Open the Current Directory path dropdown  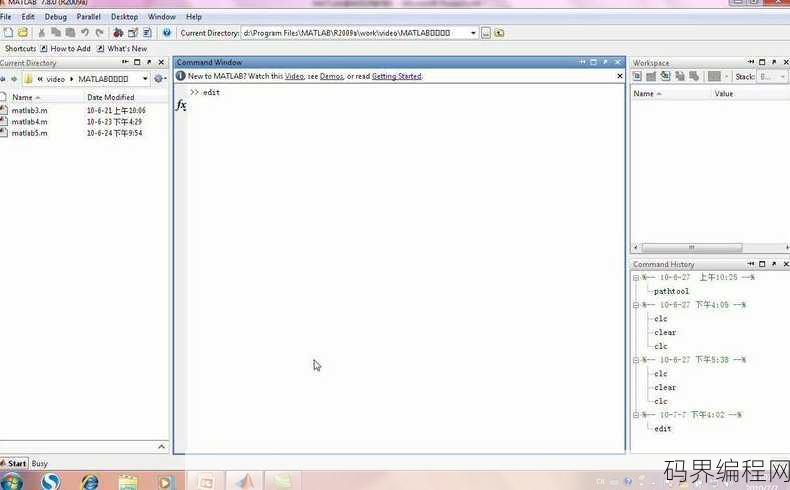coord(473,33)
